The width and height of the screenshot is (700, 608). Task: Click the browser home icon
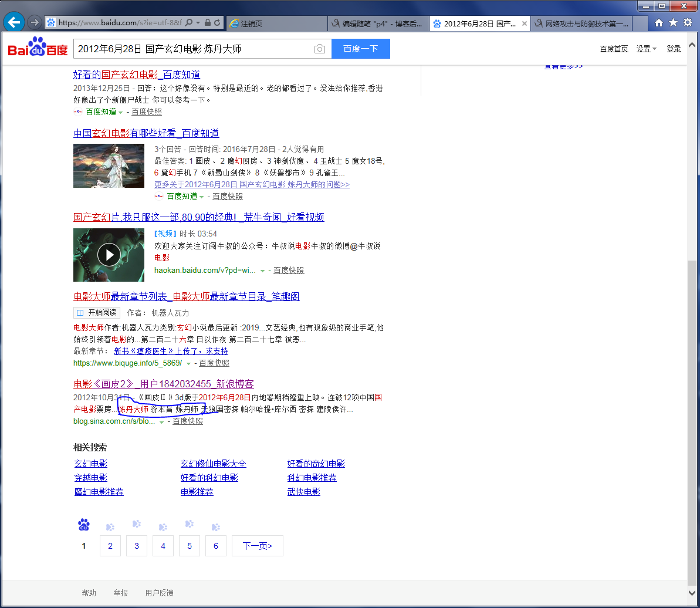[x=658, y=23]
